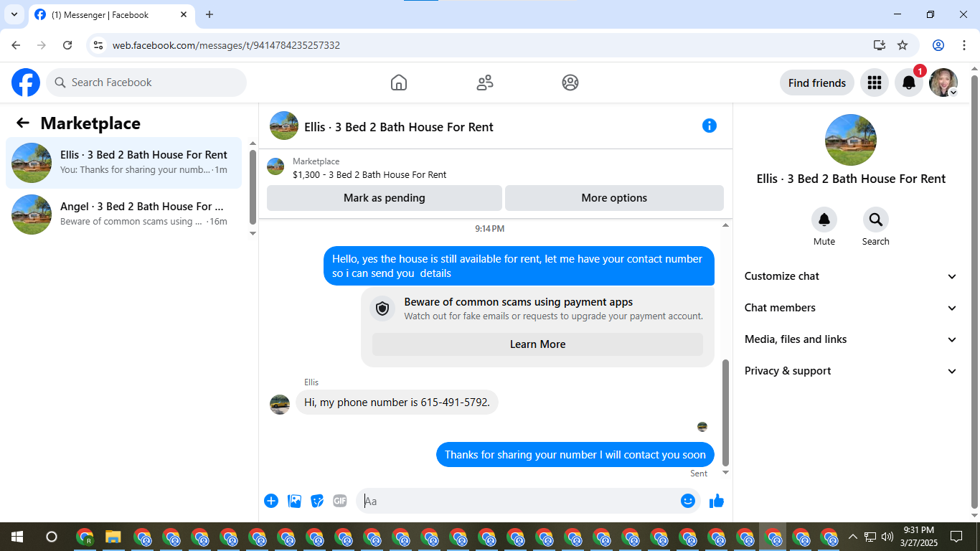Select the Messenger | Facebook browser tab
980x551 pixels.
tap(112, 15)
